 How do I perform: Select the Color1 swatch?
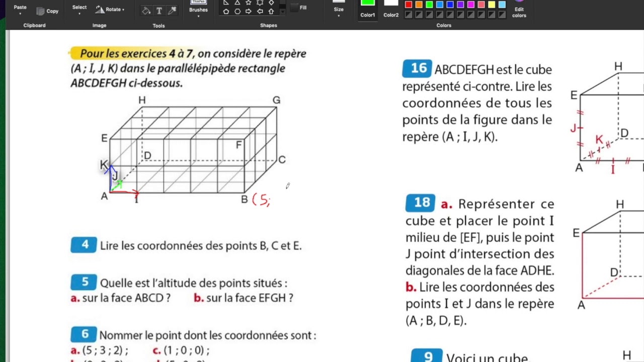tap(368, 9)
